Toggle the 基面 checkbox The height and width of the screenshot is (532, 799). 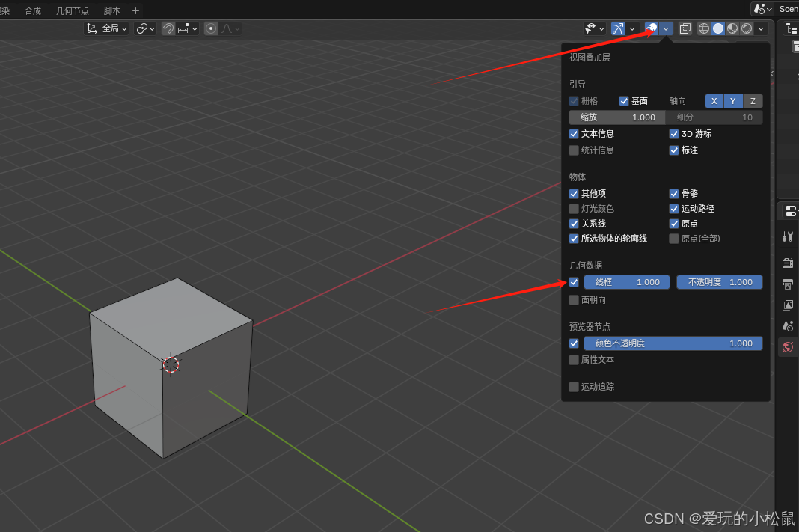(624, 101)
